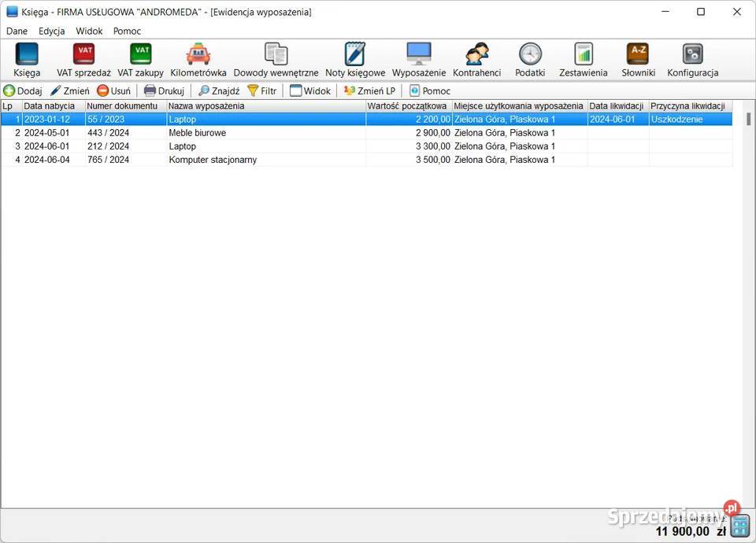Open the Kilometrówka mileage log
The height and width of the screenshot is (543, 756).
tap(198, 59)
